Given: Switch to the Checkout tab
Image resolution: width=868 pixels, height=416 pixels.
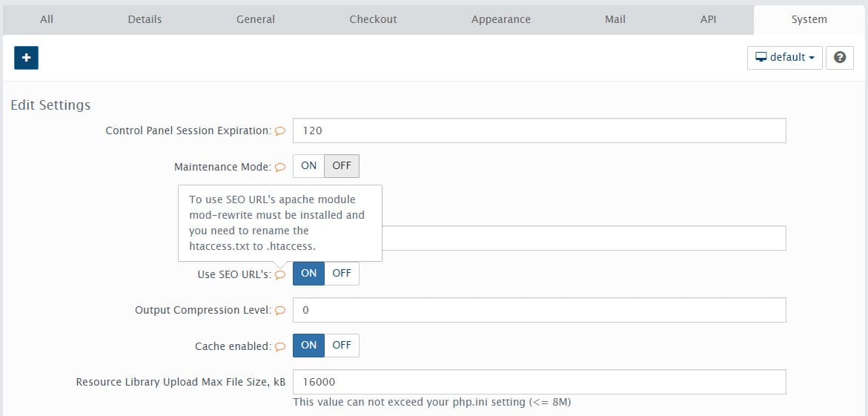Looking at the screenshot, I should point(373,19).
